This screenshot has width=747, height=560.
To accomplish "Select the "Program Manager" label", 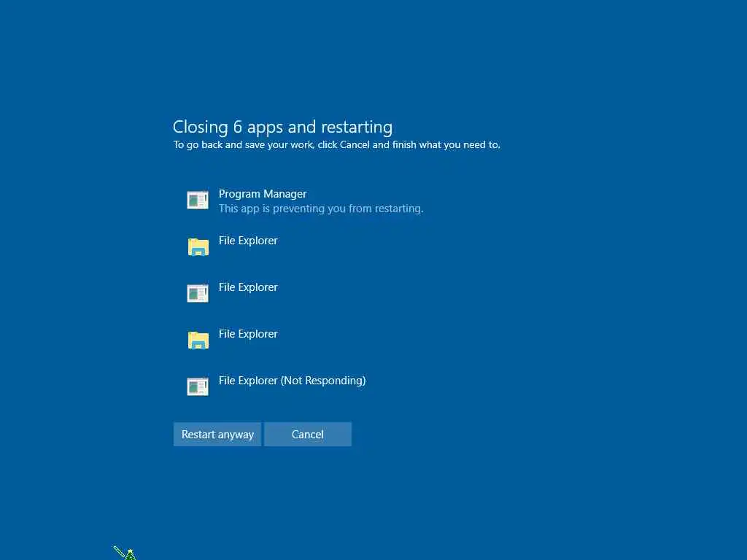I will coord(263,194).
